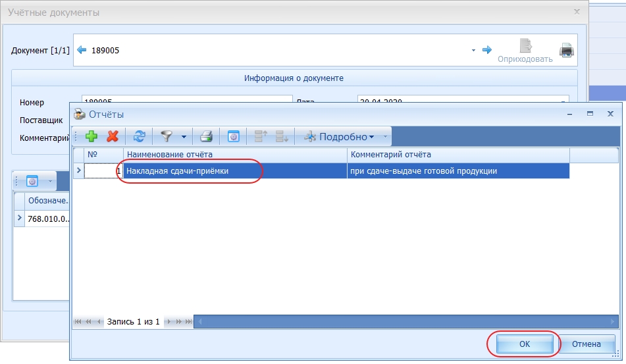Viewport: 626px width, 364px height.
Task: Open the filter dropdown arrow next to funnel
Action: [x=184, y=137]
